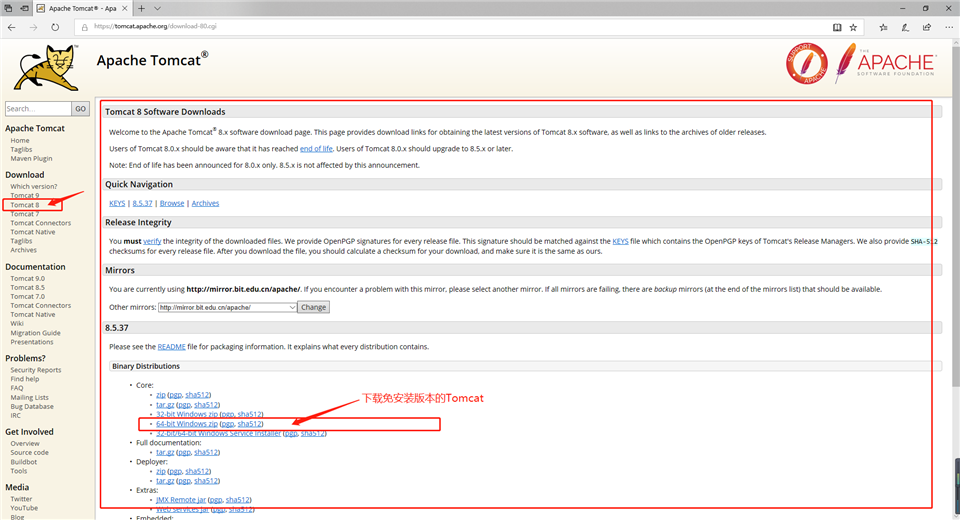Viewport: 960px width, 520px height.
Task: Open Browse in Quick Navigation
Action: coord(172,203)
